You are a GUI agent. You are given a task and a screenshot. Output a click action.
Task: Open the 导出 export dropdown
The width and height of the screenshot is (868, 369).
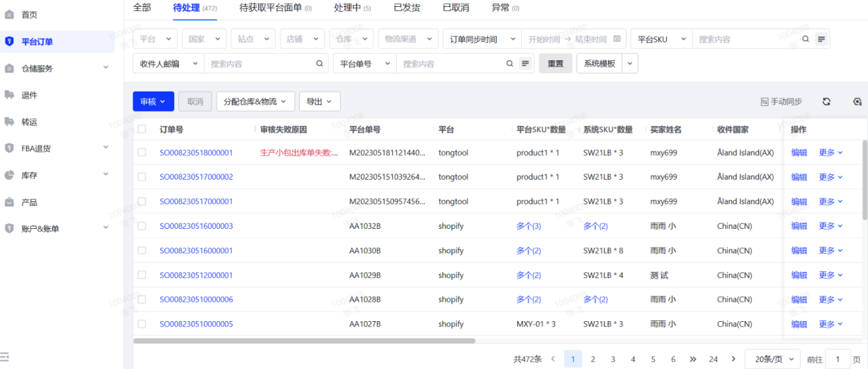[x=320, y=101]
